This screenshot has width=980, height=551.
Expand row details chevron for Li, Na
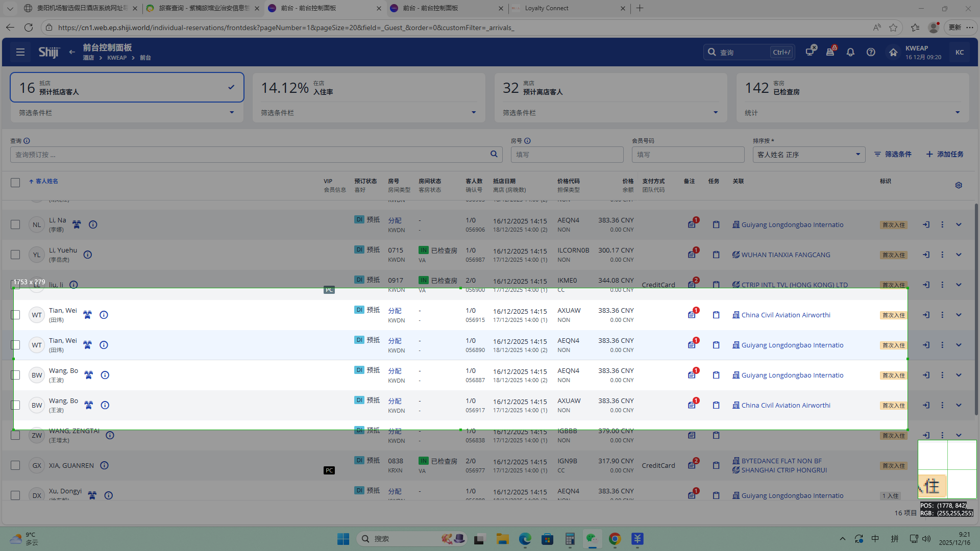959,224
